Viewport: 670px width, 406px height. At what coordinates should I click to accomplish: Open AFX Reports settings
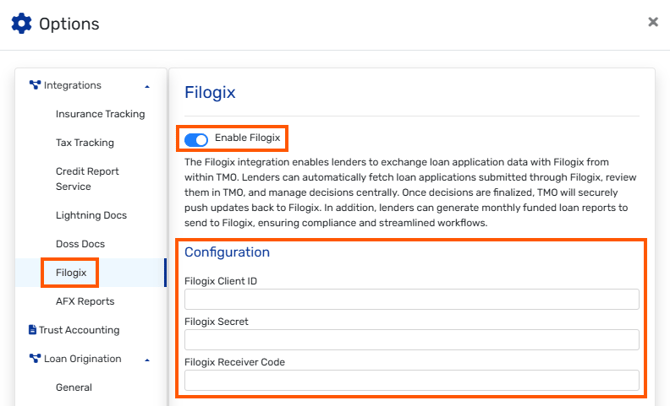85,301
